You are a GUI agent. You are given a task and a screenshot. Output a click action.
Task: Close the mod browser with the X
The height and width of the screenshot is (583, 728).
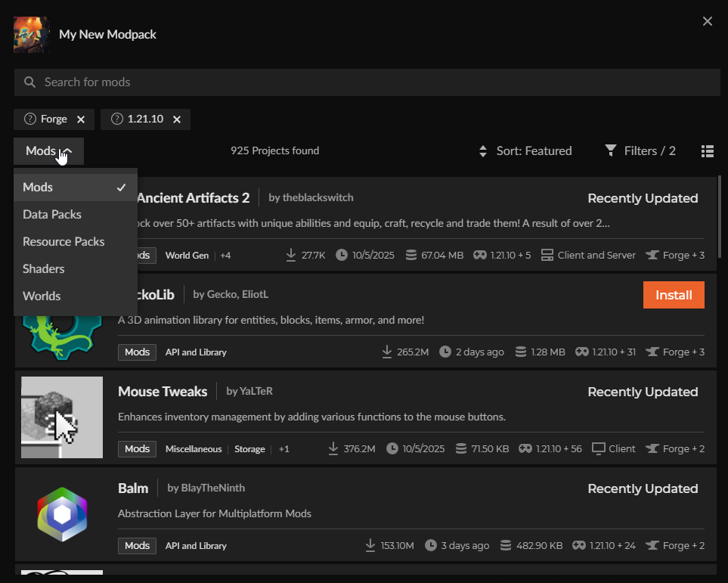coord(707,21)
